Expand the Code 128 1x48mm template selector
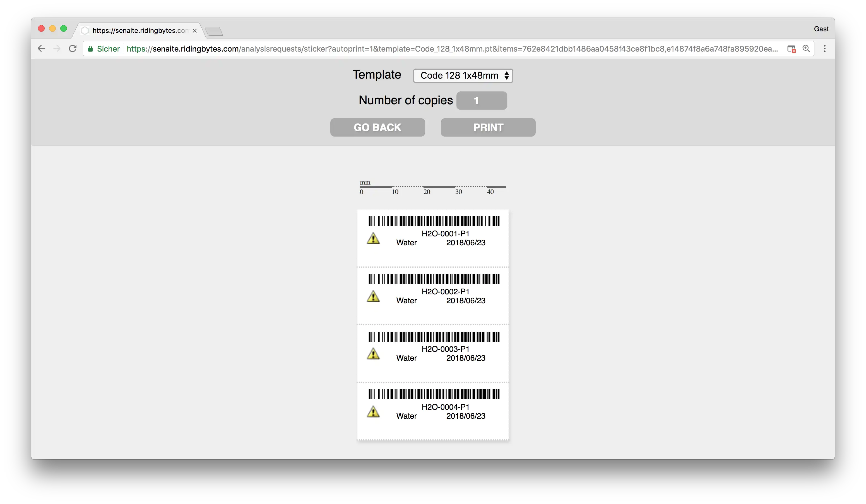Viewport: 866px width, 504px height. point(462,75)
